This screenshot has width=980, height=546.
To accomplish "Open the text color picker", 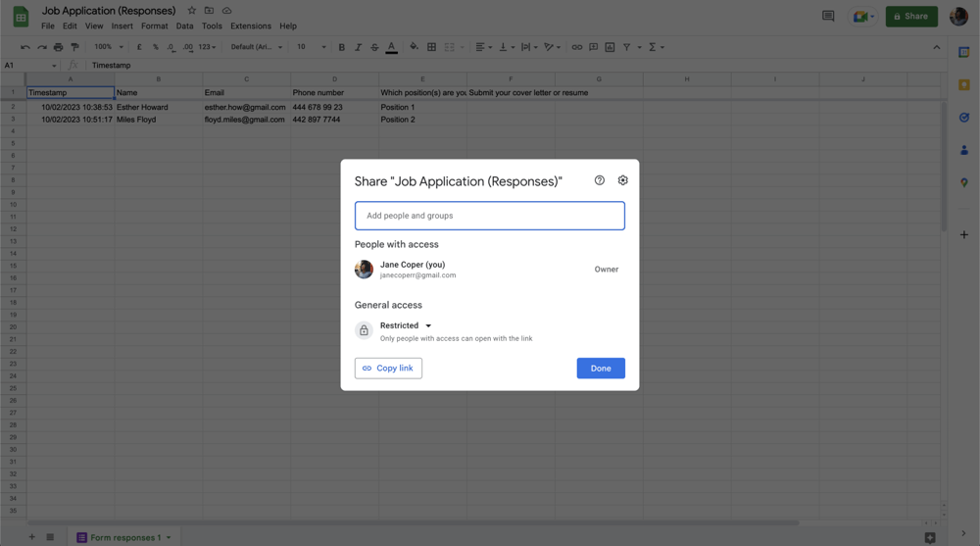I will click(x=391, y=47).
